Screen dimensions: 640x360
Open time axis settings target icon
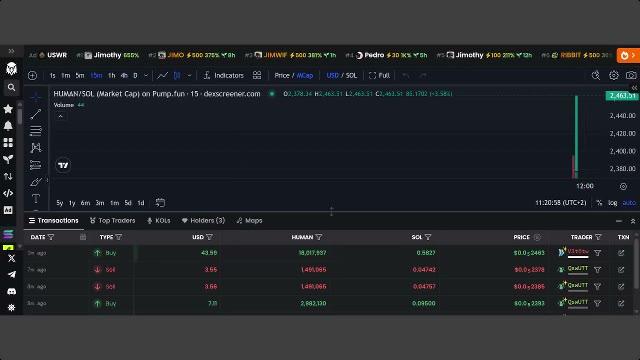click(x=623, y=186)
